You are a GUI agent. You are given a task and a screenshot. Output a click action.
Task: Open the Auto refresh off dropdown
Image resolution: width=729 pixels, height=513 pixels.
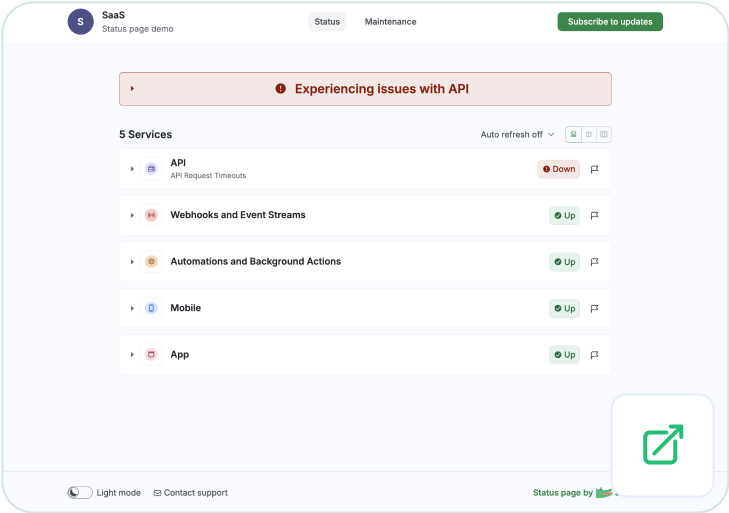[517, 134]
